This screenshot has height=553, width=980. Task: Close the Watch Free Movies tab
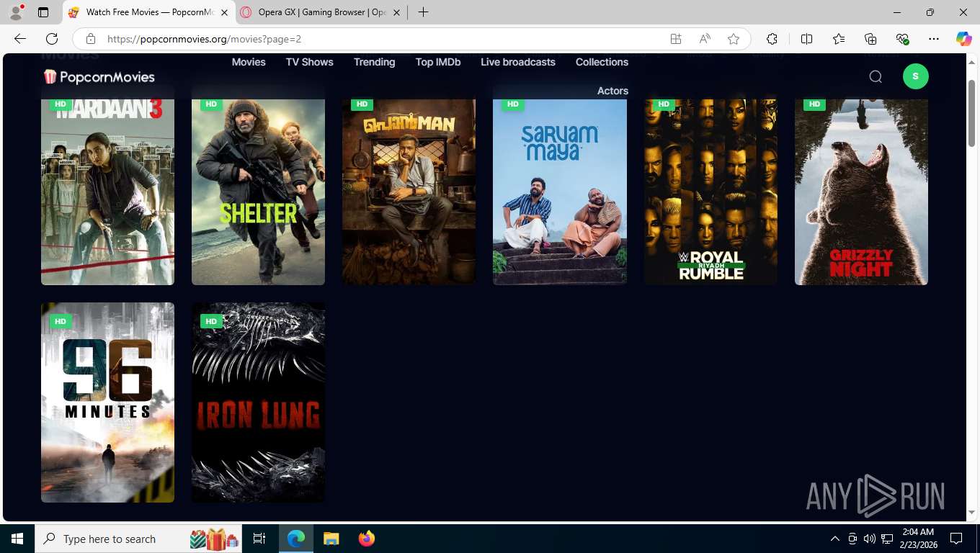click(x=224, y=12)
